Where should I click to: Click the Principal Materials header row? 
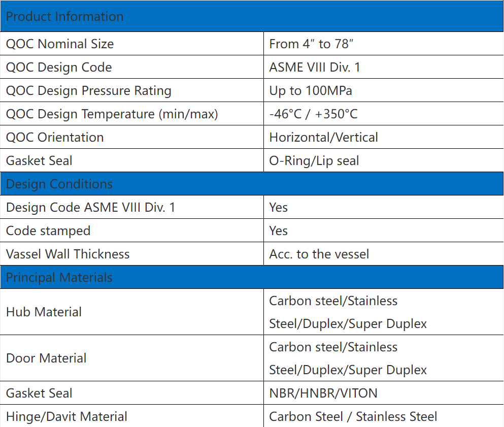(252, 277)
